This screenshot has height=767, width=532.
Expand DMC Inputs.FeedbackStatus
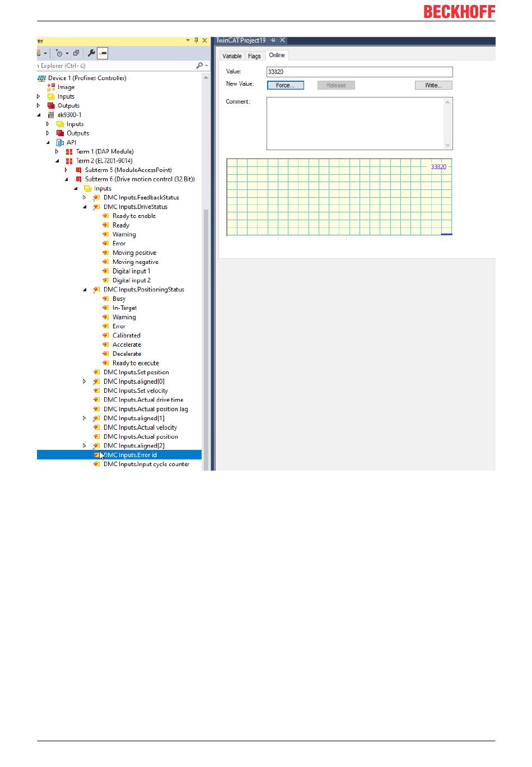tap(85, 197)
